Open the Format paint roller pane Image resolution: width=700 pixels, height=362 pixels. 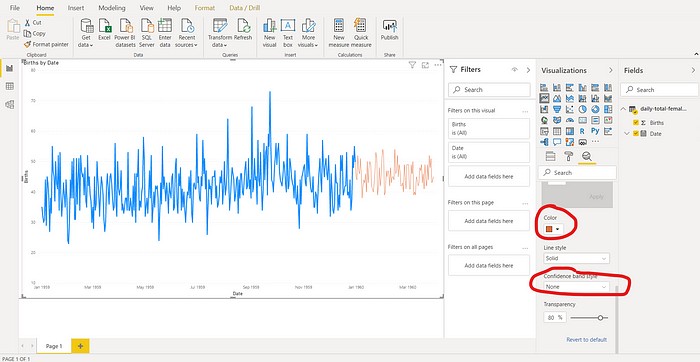pyautogui.click(x=569, y=156)
